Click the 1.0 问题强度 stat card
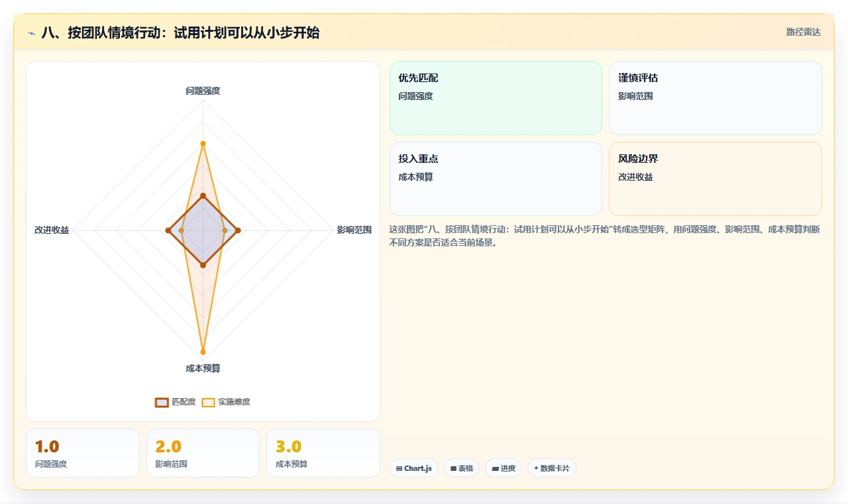The height and width of the screenshot is (504, 848). click(83, 453)
